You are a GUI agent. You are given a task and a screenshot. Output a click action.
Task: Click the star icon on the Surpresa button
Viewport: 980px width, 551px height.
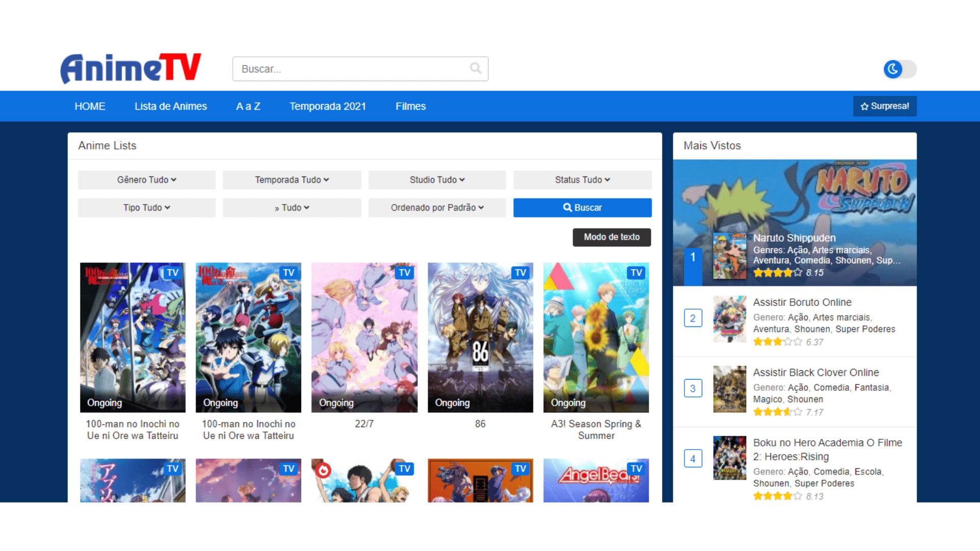coord(865,106)
